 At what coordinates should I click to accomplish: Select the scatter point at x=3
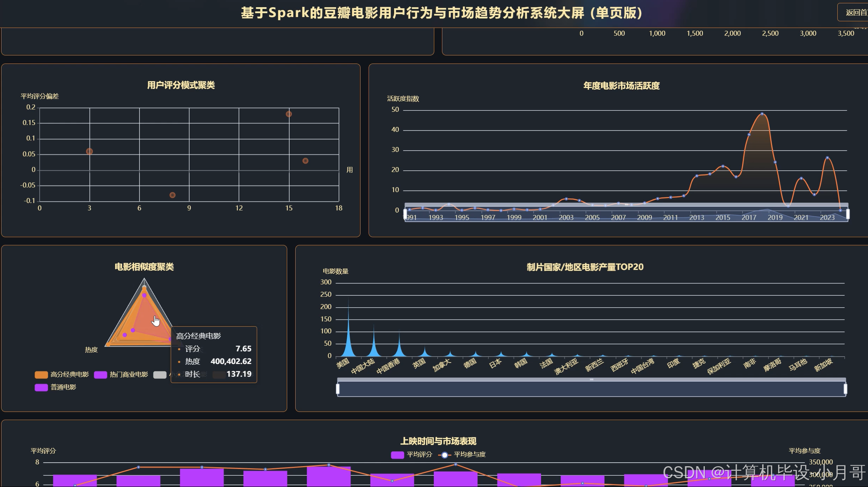(90, 151)
